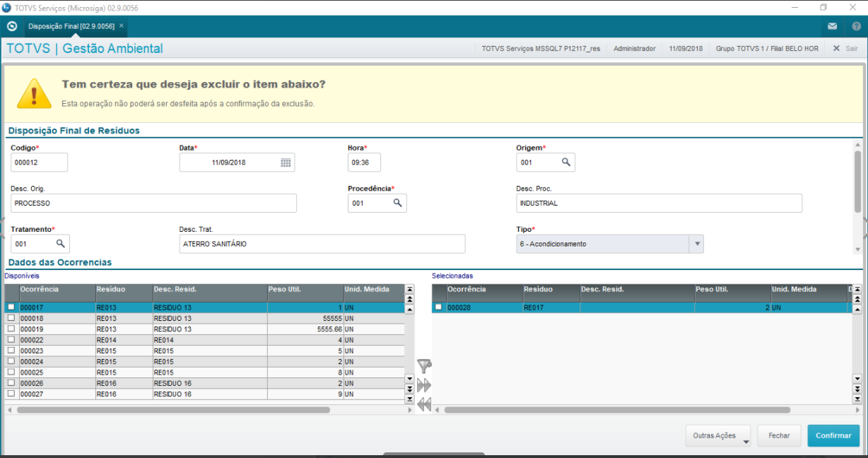Click the 11/09/2018 date in the header bar
This screenshot has height=458, width=868.
[x=686, y=49]
